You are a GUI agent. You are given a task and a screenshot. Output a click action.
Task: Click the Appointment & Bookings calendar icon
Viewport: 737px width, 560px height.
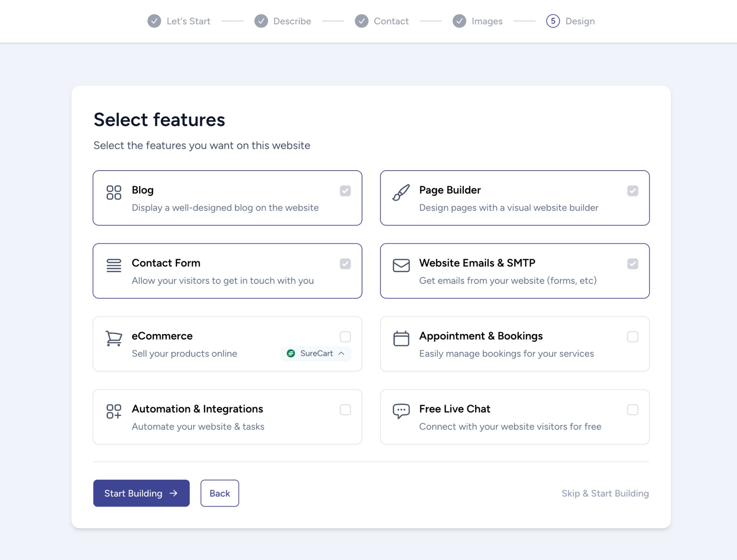(401, 339)
